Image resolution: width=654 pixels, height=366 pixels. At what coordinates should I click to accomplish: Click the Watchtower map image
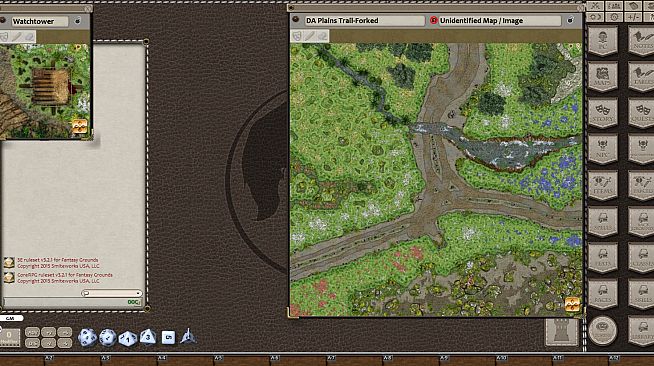[45, 91]
